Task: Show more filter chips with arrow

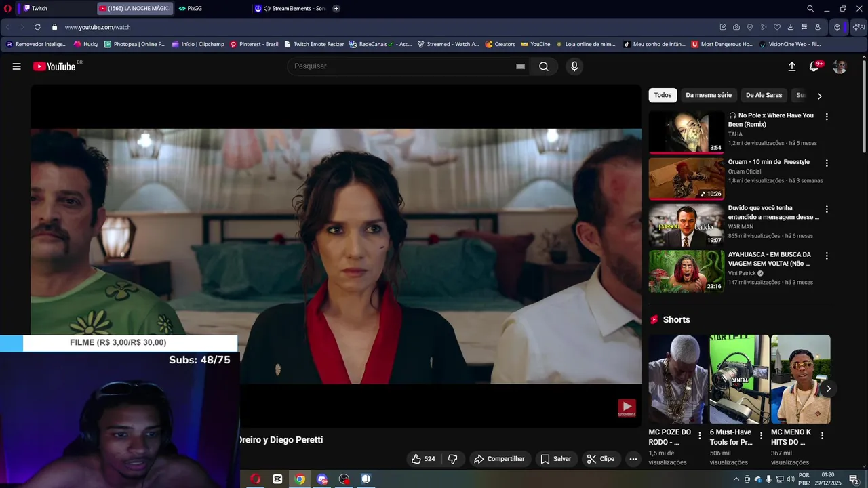Action: (819, 96)
